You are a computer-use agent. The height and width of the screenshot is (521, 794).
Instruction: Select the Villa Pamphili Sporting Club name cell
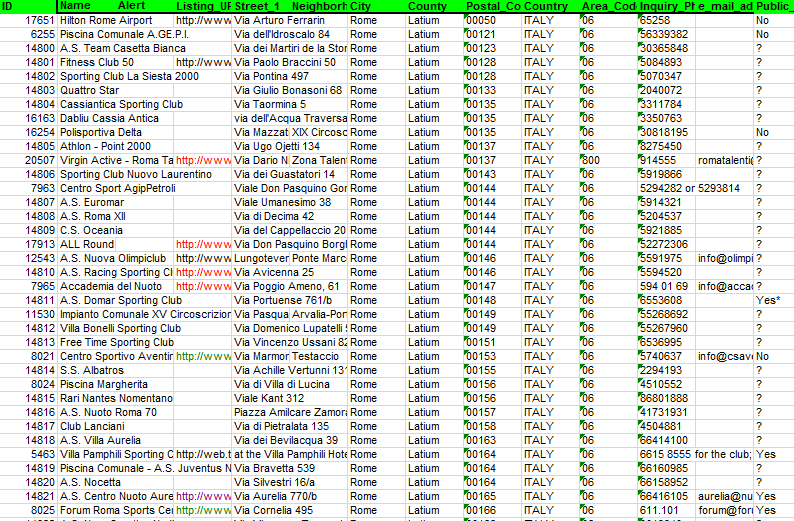click(116, 454)
